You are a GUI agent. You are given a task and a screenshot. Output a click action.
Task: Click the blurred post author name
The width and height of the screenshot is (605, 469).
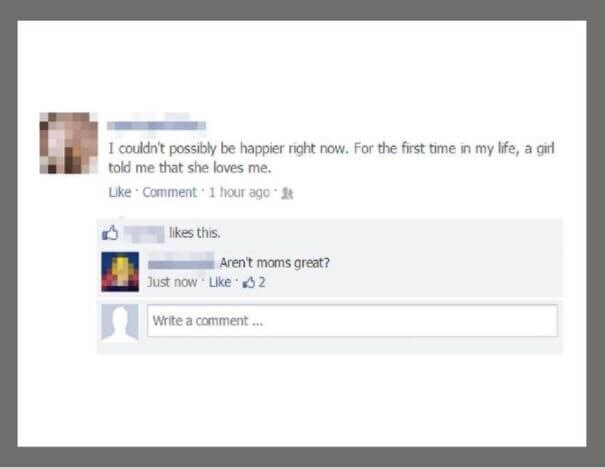coord(156,125)
